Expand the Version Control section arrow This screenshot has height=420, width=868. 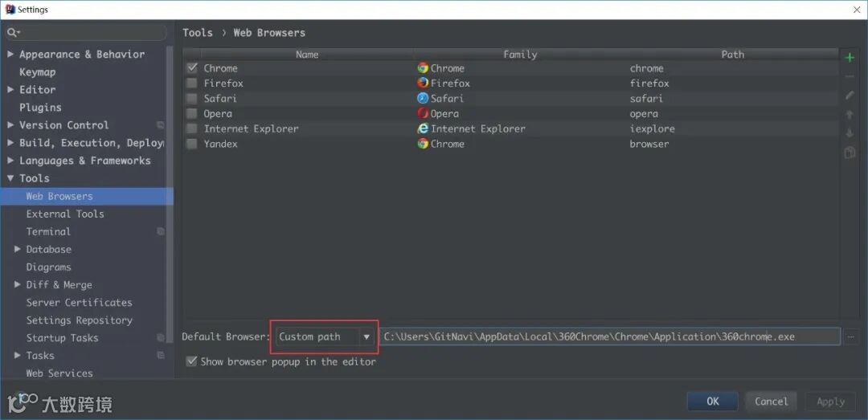10,125
